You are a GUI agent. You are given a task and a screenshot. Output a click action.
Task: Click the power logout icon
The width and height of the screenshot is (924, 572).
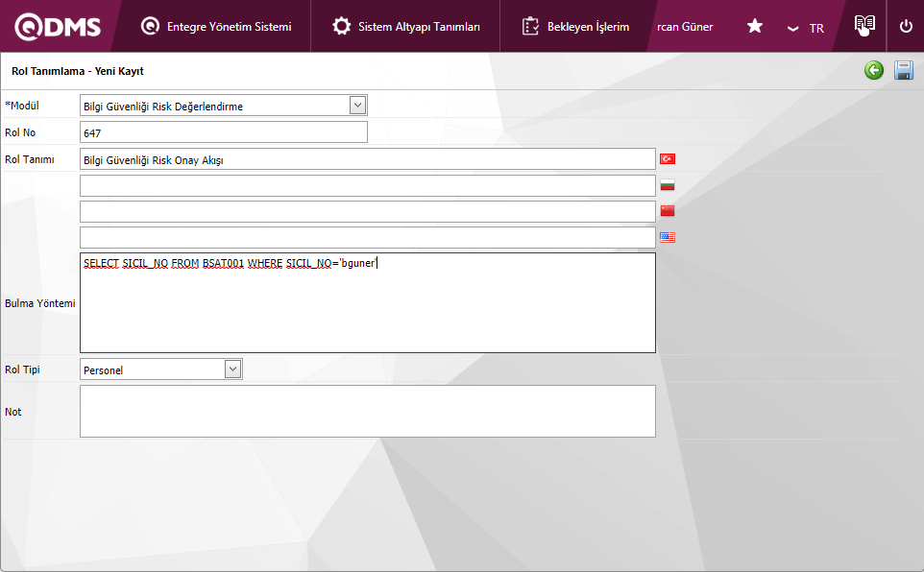tap(906, 26)
